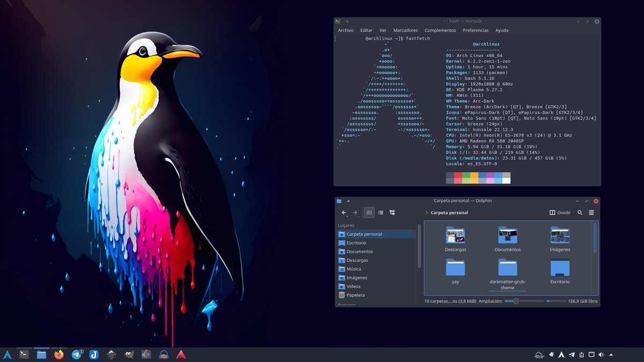Click the Dividir split-view button
The width and height of the screenshot is (644, 362).
pos(560,212)
